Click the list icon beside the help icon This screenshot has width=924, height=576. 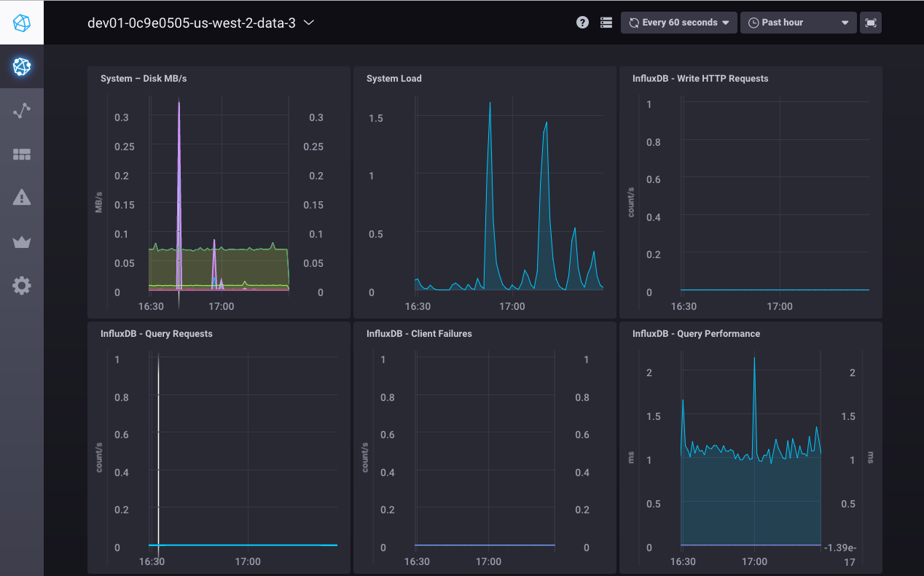[606, 23]
